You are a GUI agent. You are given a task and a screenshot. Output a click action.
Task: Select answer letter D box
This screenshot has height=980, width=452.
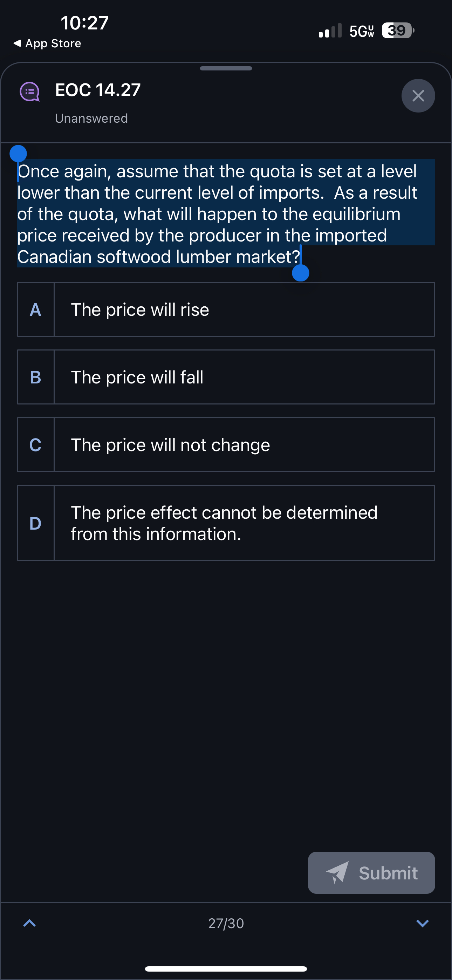pyautogui.click(x=36, y=523)
